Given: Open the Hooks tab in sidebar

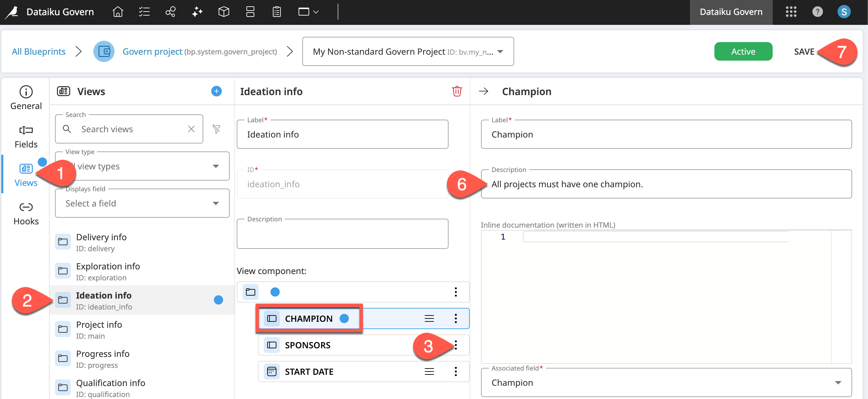Looking at the screenshot, I should [26, 214].
